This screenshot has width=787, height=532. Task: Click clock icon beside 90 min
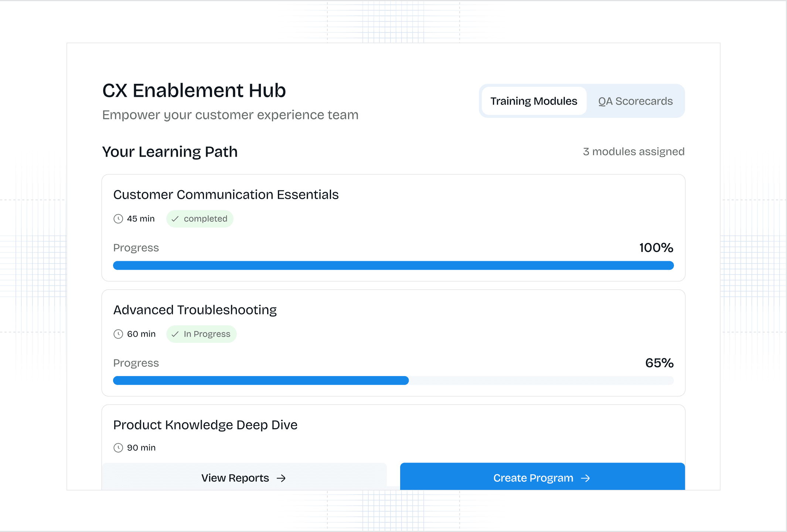[118, 448]
